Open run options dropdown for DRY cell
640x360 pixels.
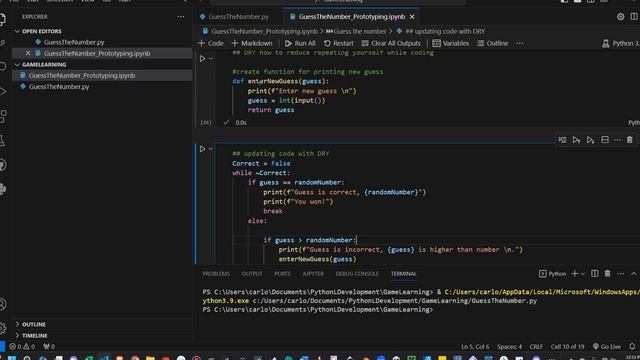pyautogui.click(x=211, y=149)
